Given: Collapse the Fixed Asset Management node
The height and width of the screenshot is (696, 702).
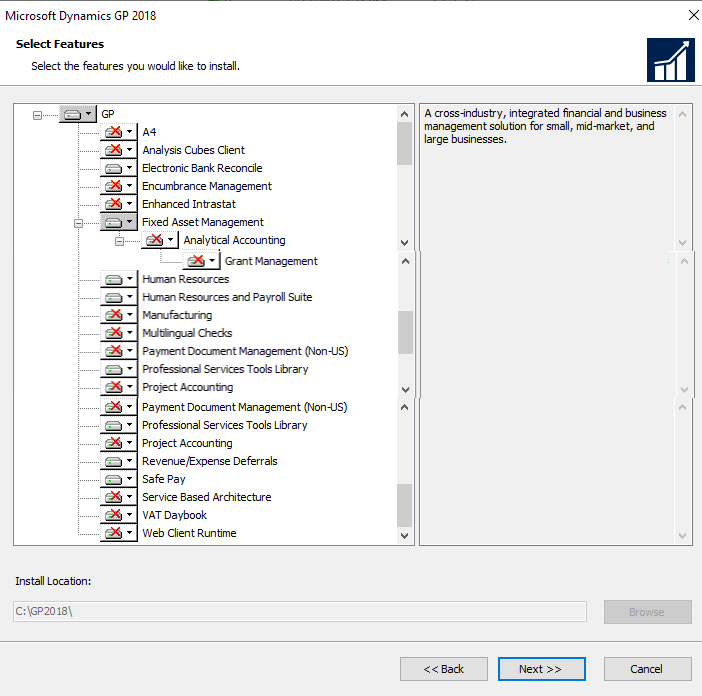Looking at the screenshot, I should [x=78, y=223].
